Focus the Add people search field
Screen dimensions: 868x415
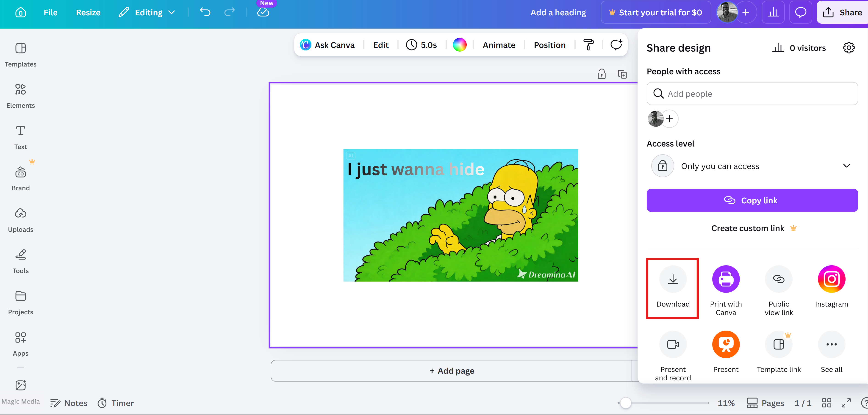tap(752, 94)
